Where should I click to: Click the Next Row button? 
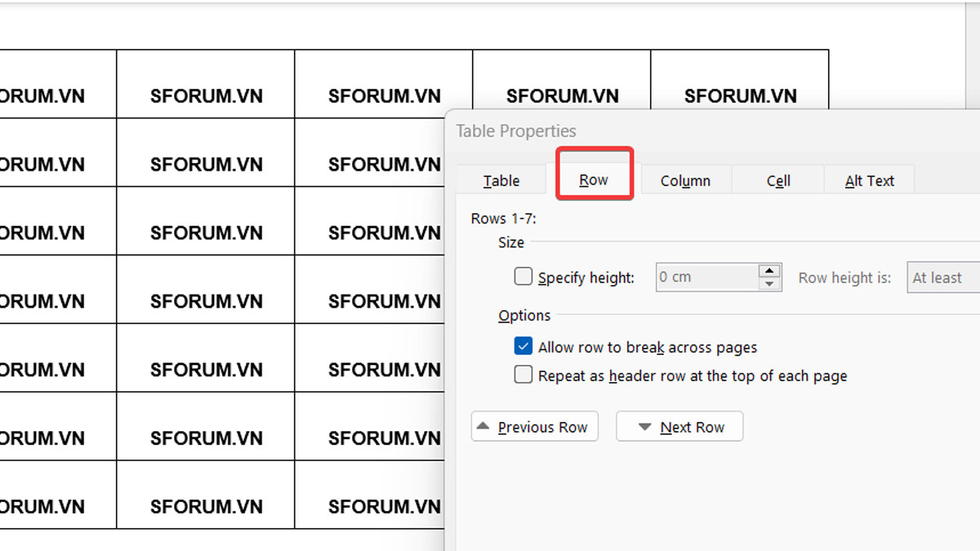click(679, 427)
